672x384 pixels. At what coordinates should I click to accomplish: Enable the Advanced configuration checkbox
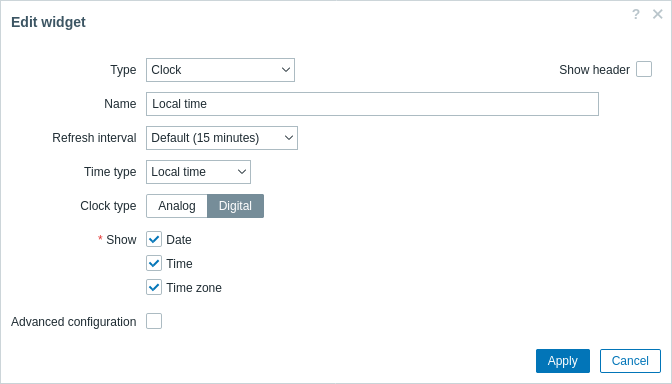point(154,321)
